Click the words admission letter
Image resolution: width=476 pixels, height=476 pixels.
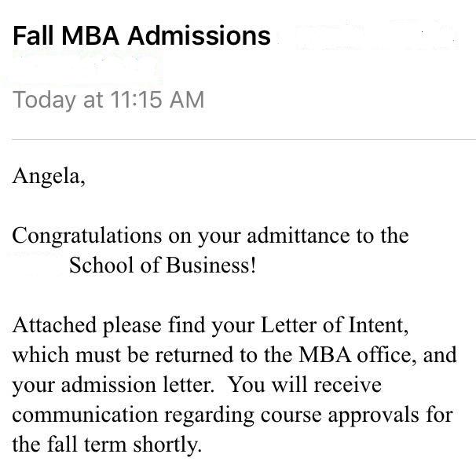[137, 384]
